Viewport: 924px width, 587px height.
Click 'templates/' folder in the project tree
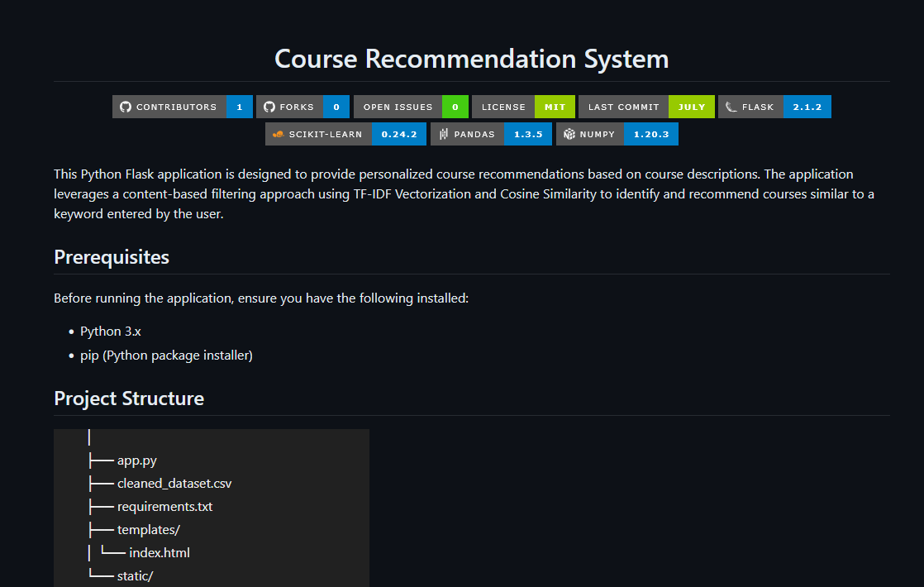tap(149, 529)
